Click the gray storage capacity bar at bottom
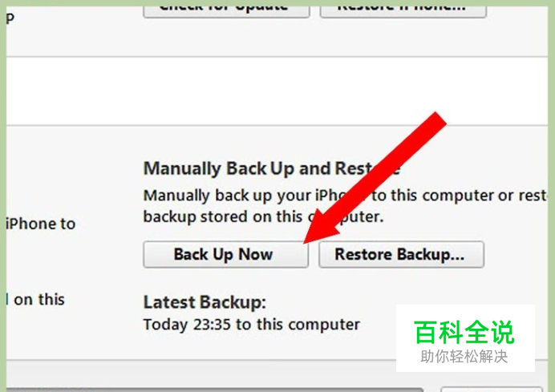555x392 pixels. [215, 390]
